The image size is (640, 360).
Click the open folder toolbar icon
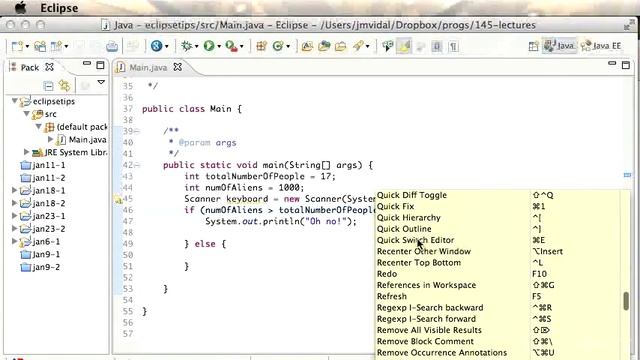(x=340, y=46)
